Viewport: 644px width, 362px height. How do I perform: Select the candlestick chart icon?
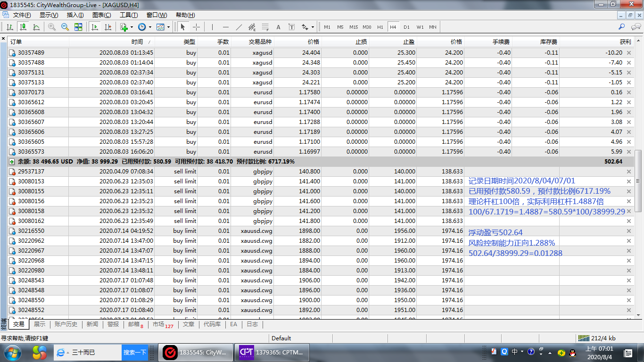(23, 27)
